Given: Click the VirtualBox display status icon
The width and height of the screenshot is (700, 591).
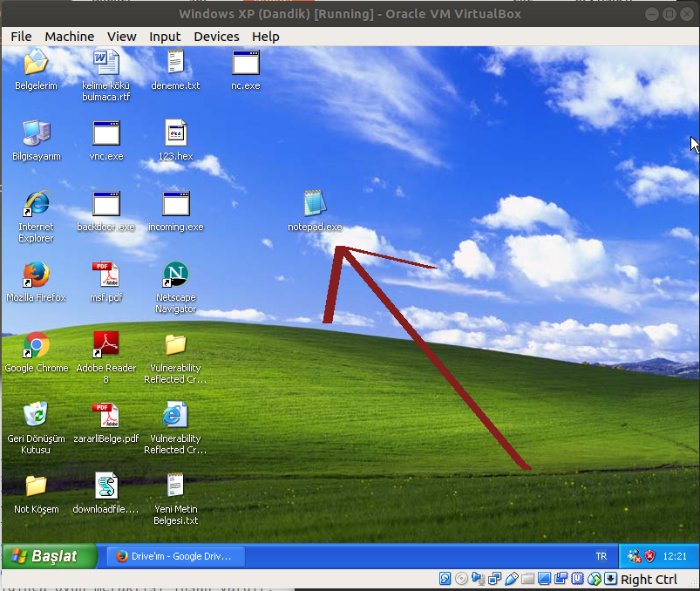Looking at the screenshot, I should [x=544, y=579].
